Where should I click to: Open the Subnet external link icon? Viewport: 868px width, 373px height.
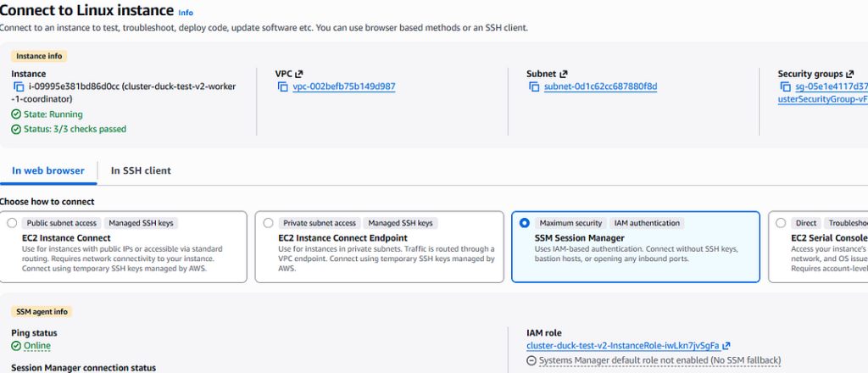coord(564,74)
